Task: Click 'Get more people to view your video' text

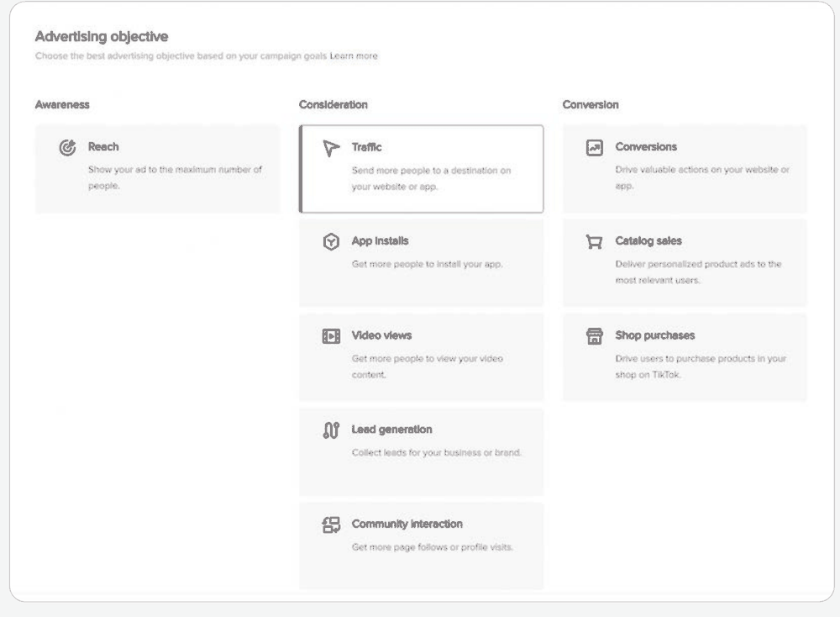Action: tap(428, 367)
